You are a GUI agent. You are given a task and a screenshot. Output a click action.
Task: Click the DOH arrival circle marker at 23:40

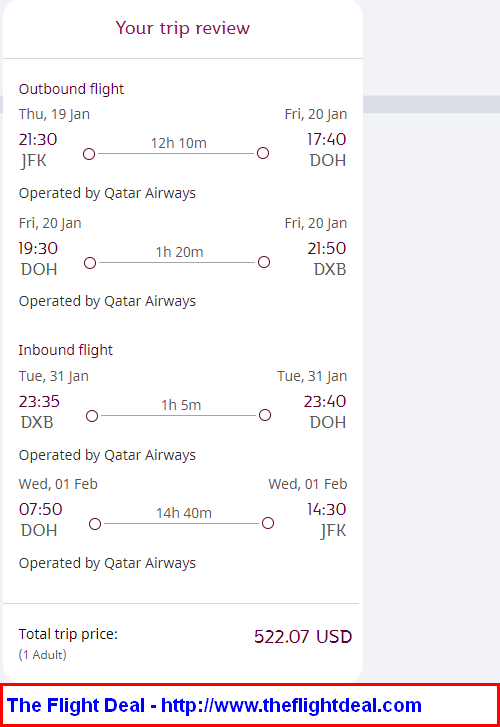[x=265, y=415]
